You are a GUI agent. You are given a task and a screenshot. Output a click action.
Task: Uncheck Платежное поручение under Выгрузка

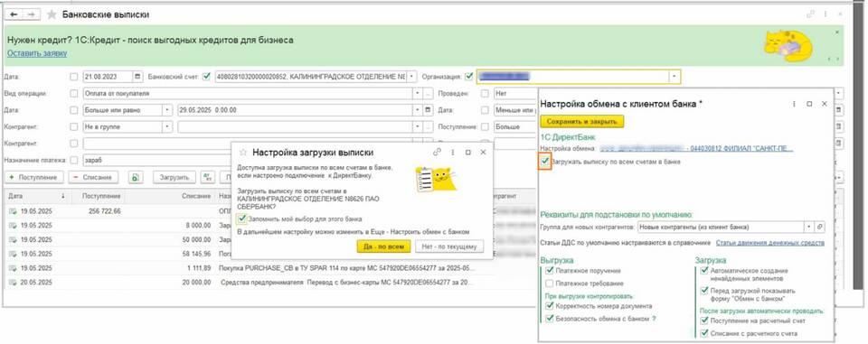point(549,271)
